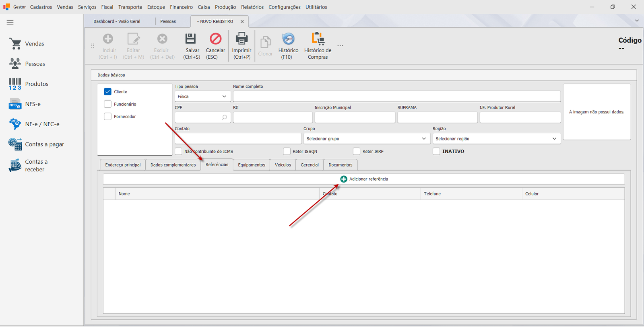Image resolution: width=644 pixels, height=327 pixels.
Task: Open the NF-e / NFC-e sidebar icon
Action: tap(15, 124)
